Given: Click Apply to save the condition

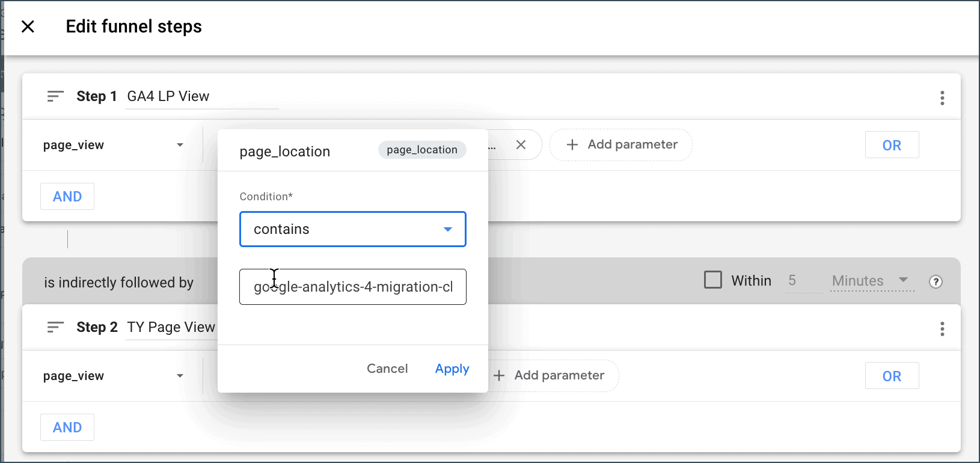Looking at the screenshot, I should click(x=452, y=369).
